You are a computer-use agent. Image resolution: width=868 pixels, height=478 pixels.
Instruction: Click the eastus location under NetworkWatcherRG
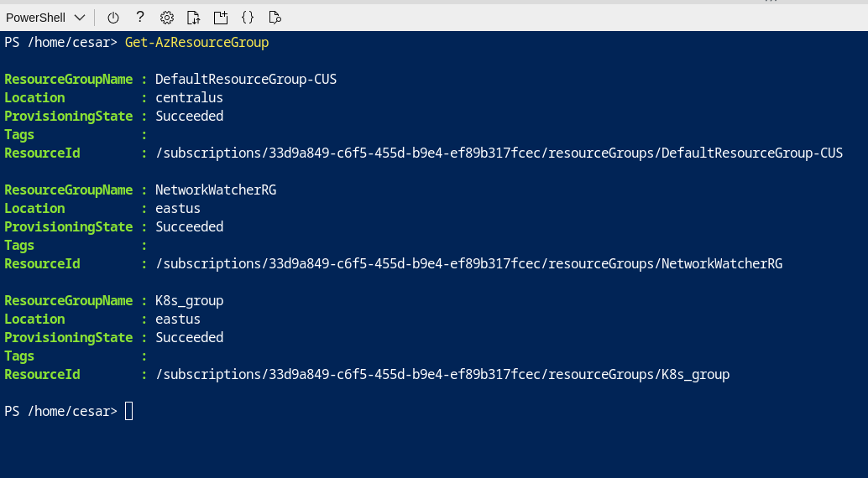coord(178,208)
